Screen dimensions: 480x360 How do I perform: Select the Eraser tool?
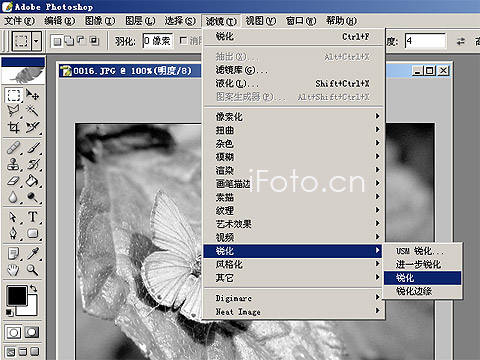pyautogui.click(x=14, y=181)
